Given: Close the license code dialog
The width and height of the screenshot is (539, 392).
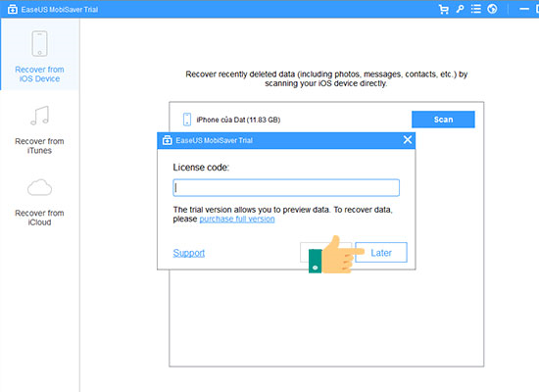Looking at the screenshot, I should (408, 140).
